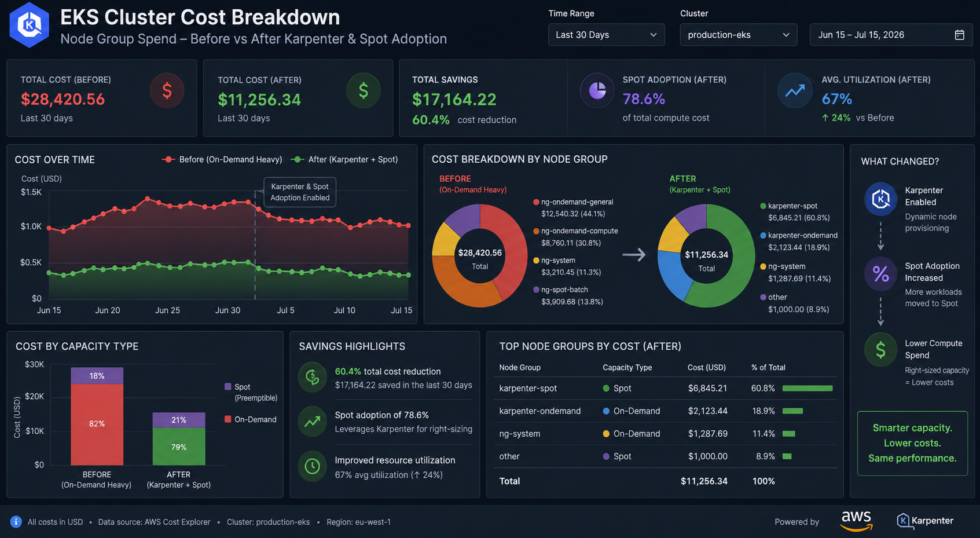Screen dimensions: 980x538
Task: Sort by the Capacity Type column header
Action: [x=627, y=367]
